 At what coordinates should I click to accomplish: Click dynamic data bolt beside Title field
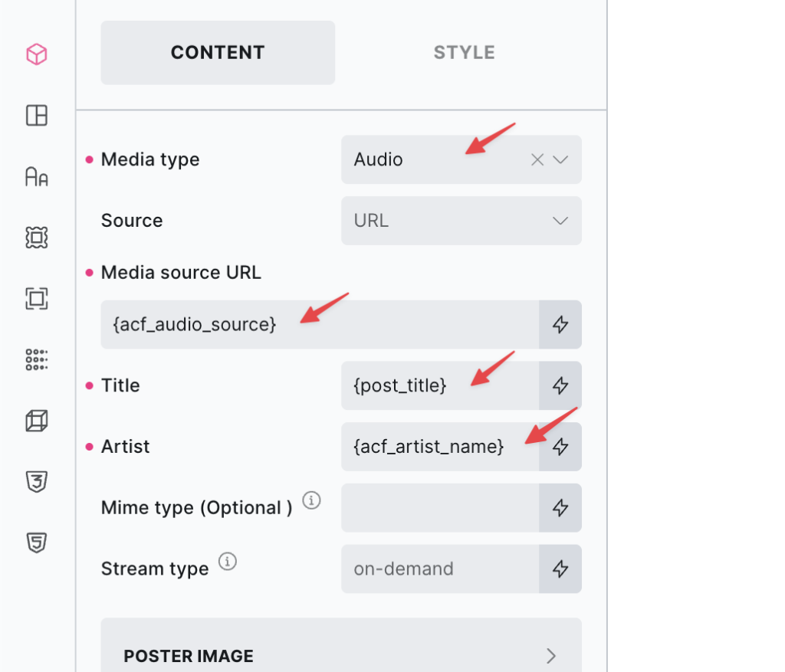(560, 385)
